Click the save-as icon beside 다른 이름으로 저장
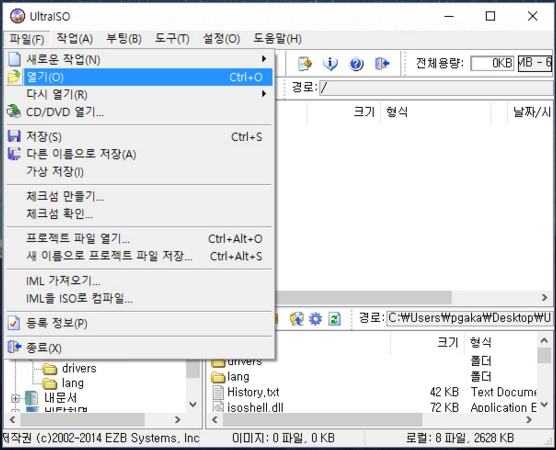The image size is (556, 450). pyautogui.click(x=14, y=154)
